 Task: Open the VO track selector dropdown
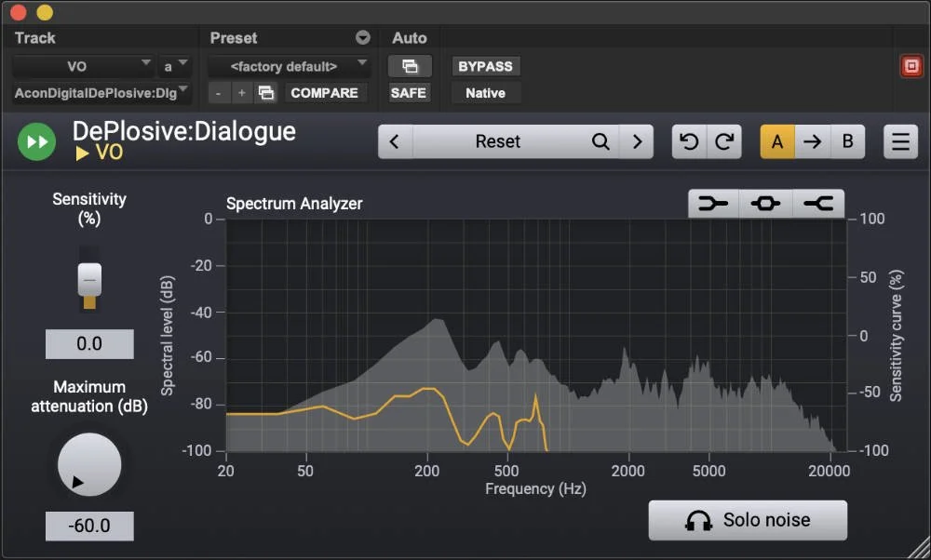[x=83, y=66]
